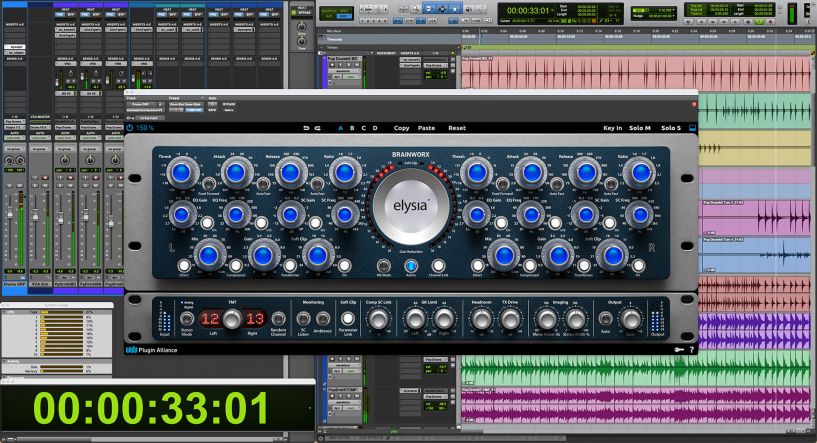
Task: Open the Preset dropdown in plugin header
Action: point(187,104)
